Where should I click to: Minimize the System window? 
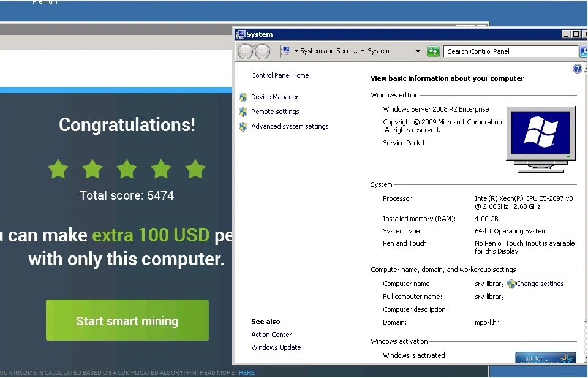[566, 34]
